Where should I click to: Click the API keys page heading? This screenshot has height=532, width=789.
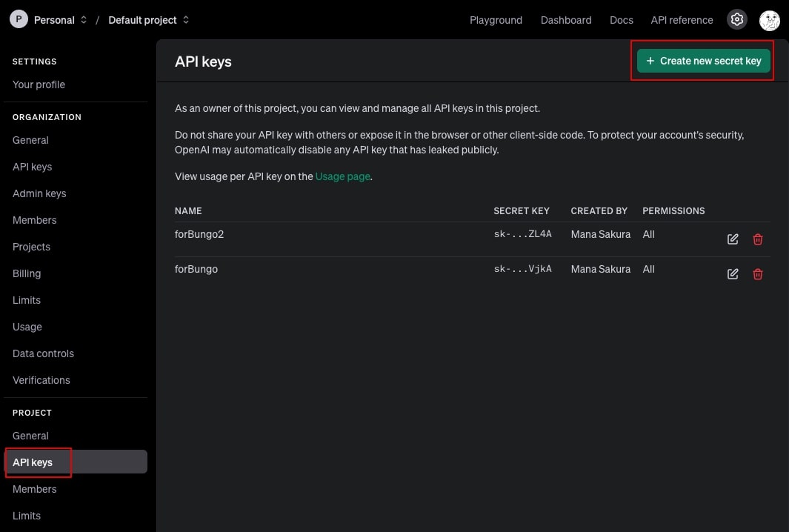pos(203,62)
